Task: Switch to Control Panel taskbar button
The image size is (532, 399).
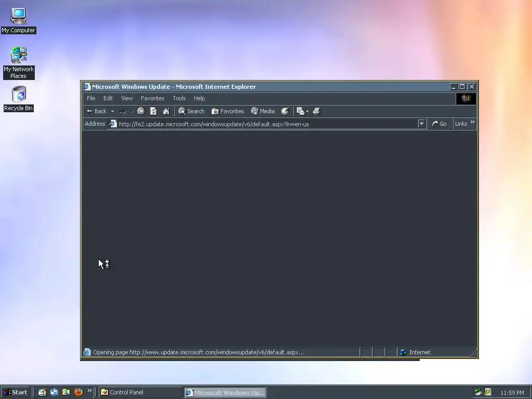Action: click(140, 392)
